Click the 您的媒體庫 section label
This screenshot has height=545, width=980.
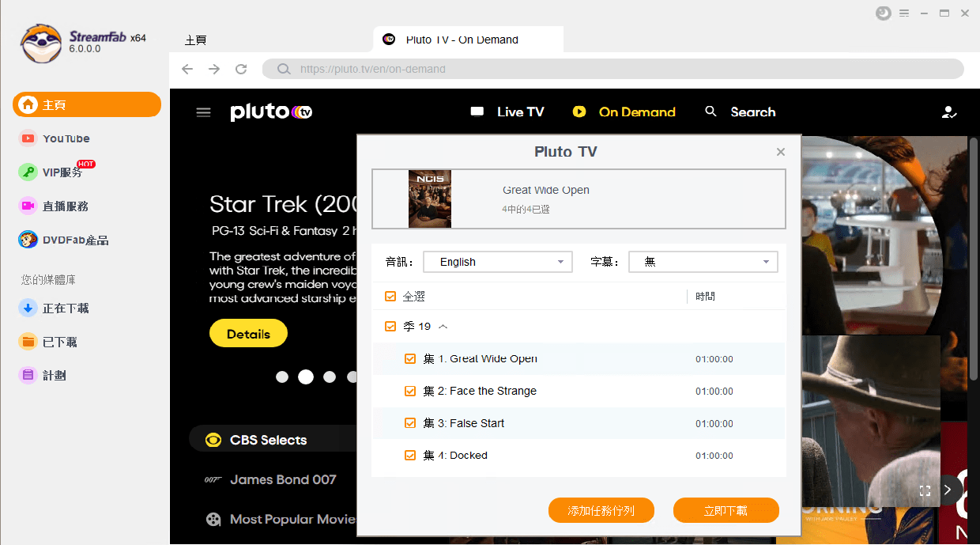(48, 280)
